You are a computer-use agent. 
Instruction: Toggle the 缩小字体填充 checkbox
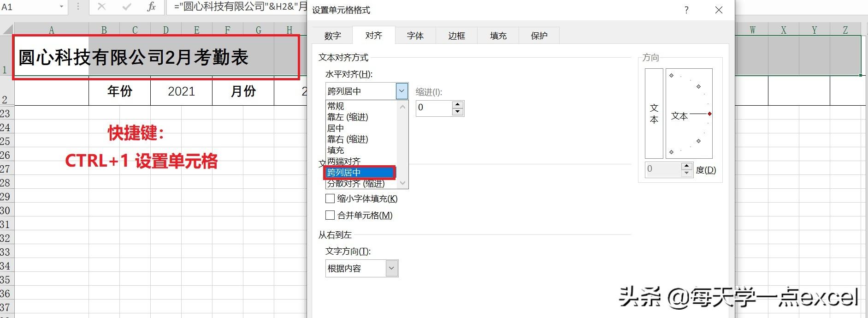pos(330,198)
